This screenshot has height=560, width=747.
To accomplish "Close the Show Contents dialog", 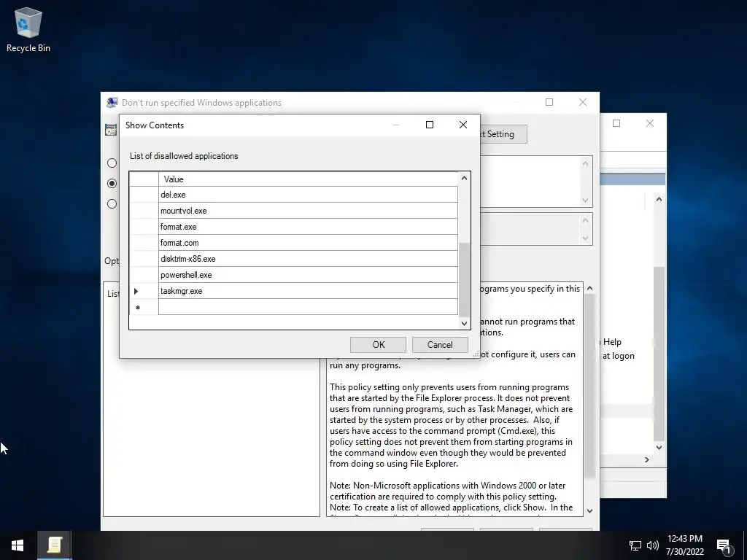I will point(463,125).
